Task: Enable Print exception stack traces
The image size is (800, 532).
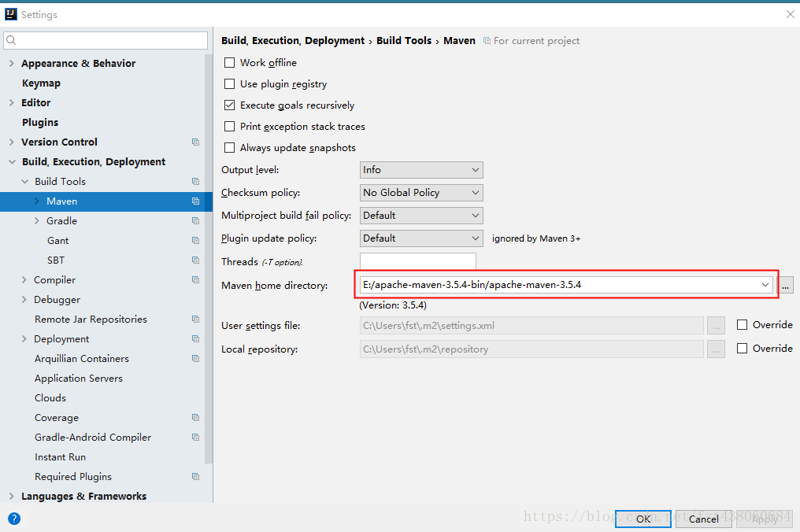Action: pyautogui.click(x=230, y=127)
